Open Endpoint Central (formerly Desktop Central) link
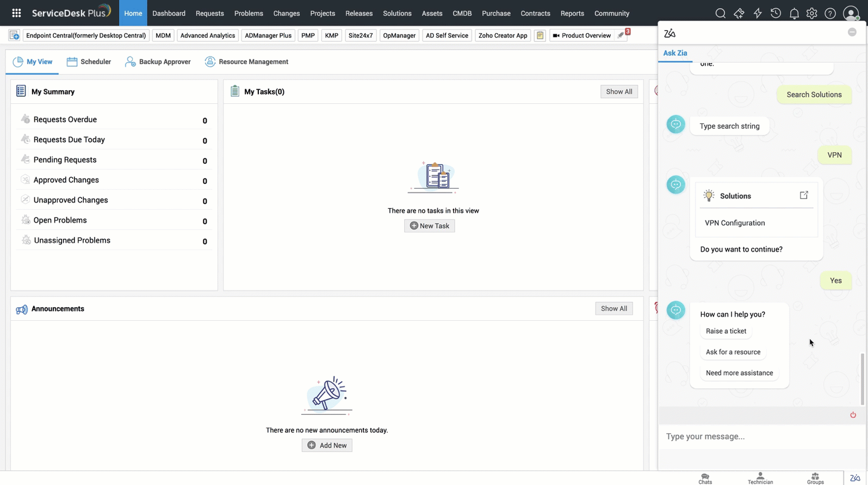Viewport: 868px width, 485px height. coord(86,35)
